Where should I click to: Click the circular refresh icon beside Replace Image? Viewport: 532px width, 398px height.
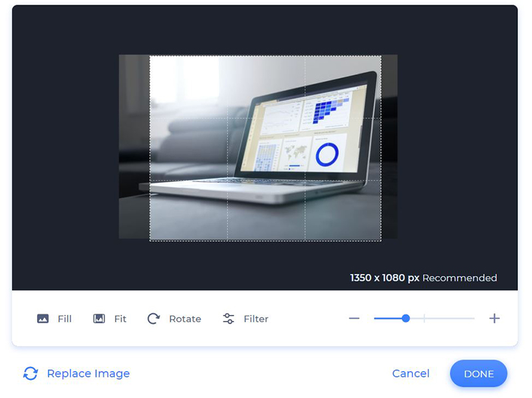(30, 373)
